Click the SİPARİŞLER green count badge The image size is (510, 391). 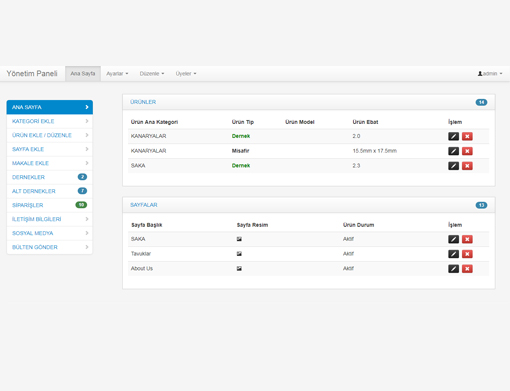click(x=81, y=205)
